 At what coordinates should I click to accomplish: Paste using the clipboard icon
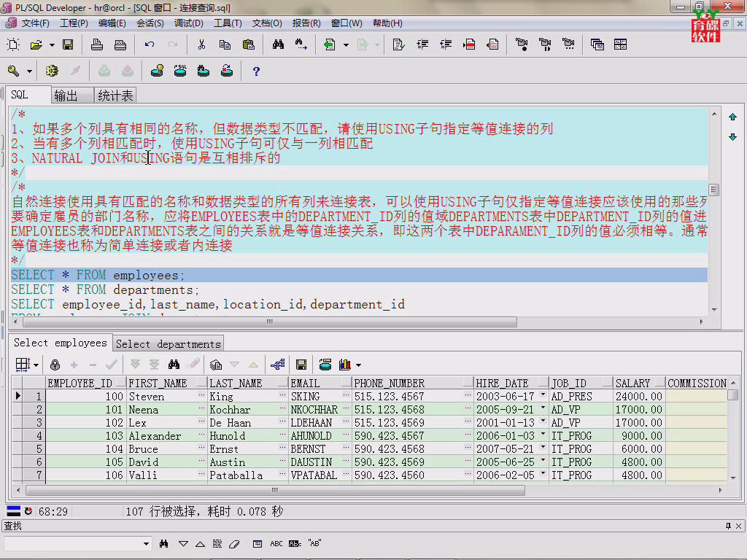pos(248,44)
